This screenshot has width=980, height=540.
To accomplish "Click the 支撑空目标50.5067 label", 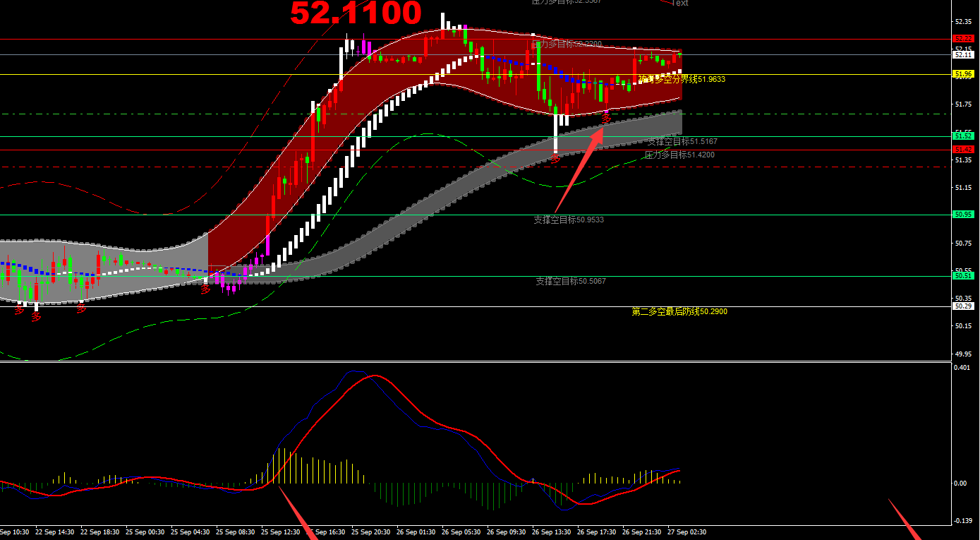I will [x=571, y=281].
